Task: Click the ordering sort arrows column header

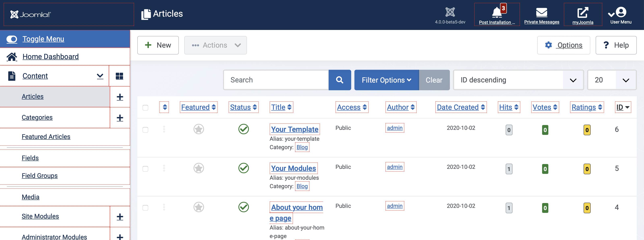Action: (164, 107)
